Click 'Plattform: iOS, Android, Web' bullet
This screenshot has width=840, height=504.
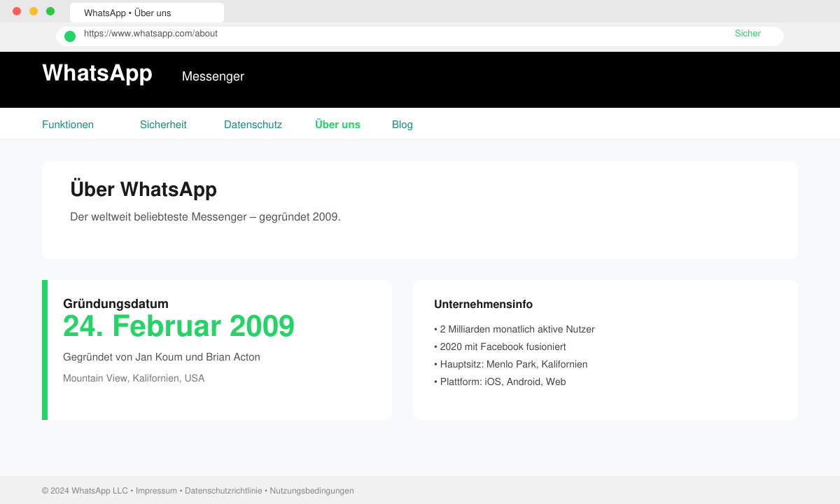500,381
